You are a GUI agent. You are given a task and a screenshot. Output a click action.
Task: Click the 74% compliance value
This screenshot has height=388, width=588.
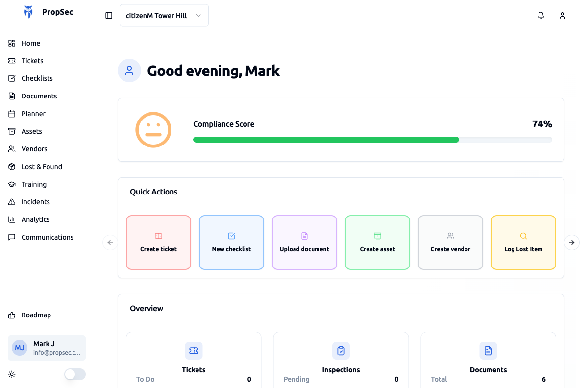pos(542,124)
